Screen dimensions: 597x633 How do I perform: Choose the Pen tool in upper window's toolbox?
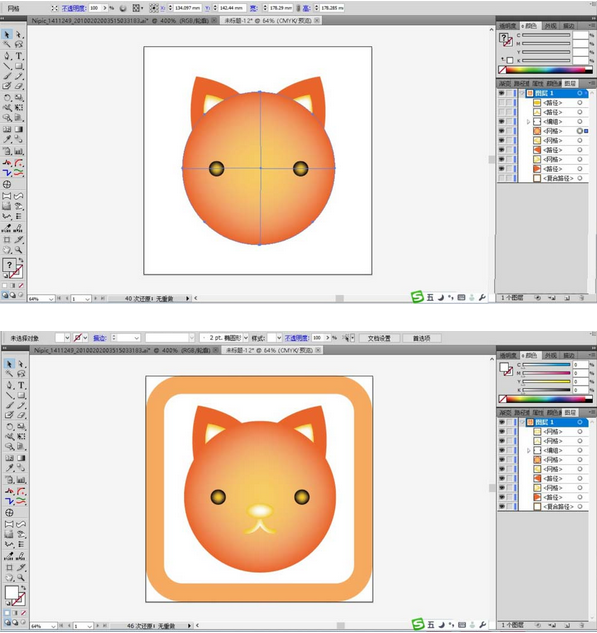(x=7, y=56)
